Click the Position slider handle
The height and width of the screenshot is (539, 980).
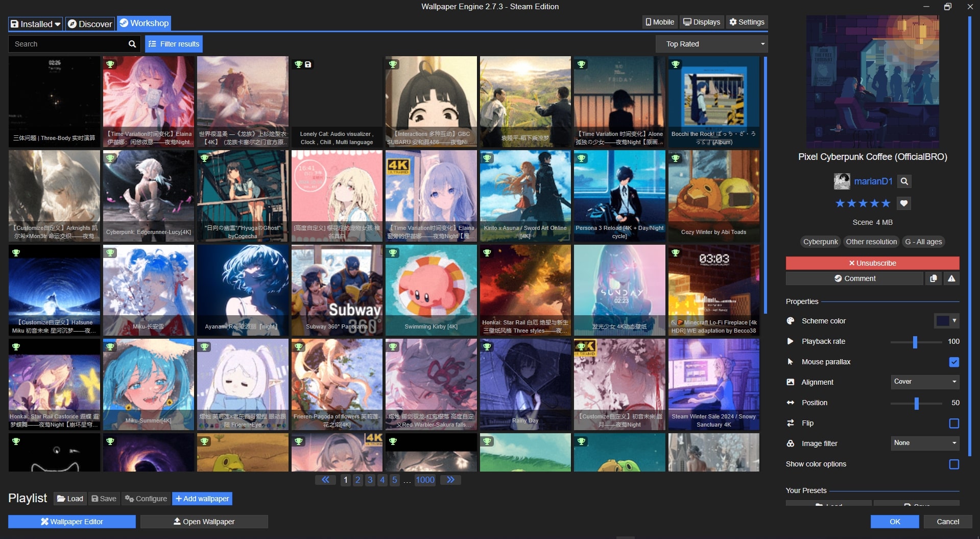coord(917,403)
